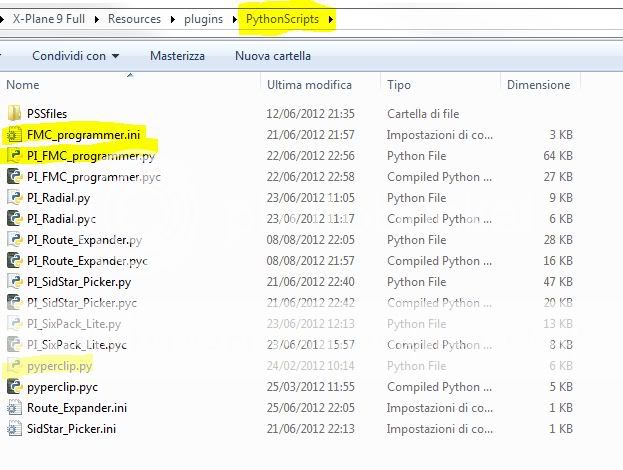Click the 47 KB size value
The height and width of the screenshot is (470, 623).
[558, 282]
